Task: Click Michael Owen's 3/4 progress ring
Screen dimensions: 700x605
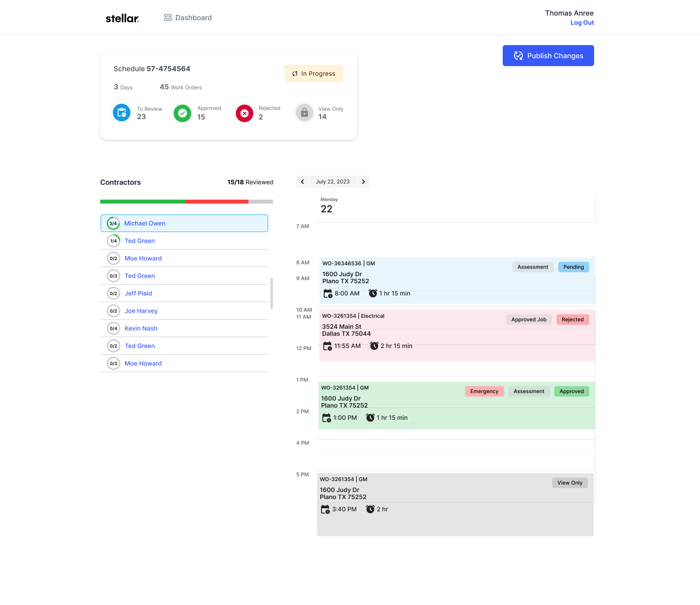Action: (113, 223)
